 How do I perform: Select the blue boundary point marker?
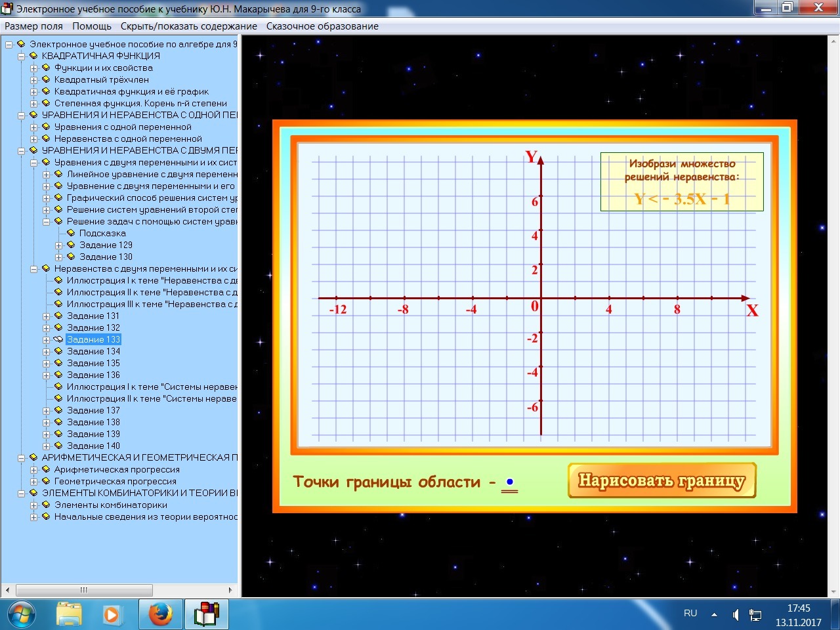point(510,482)
